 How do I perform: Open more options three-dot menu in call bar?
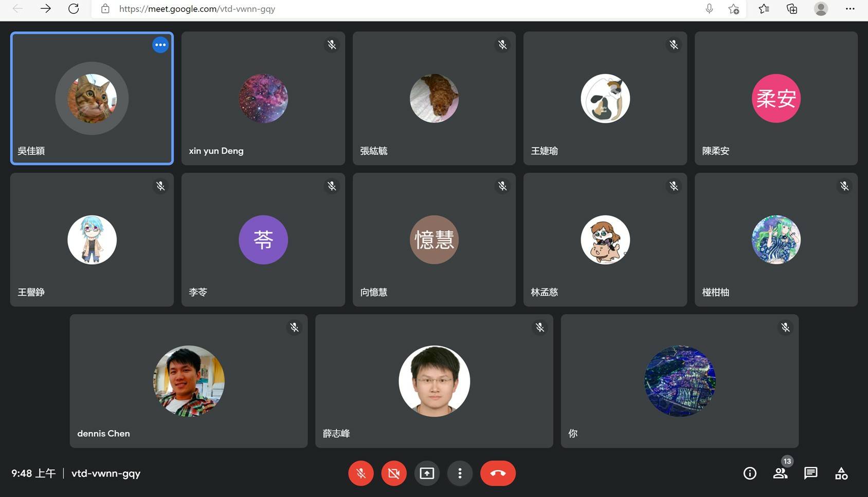pos(460,473)
